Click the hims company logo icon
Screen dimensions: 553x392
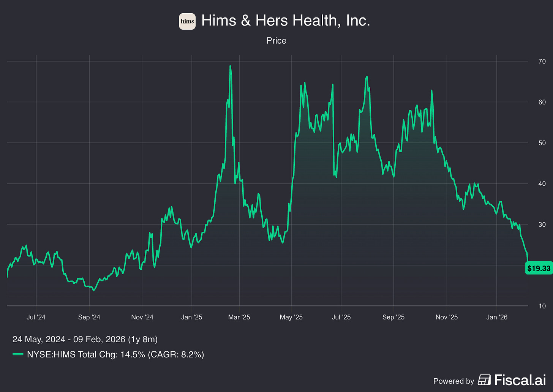tap(187, 21)
